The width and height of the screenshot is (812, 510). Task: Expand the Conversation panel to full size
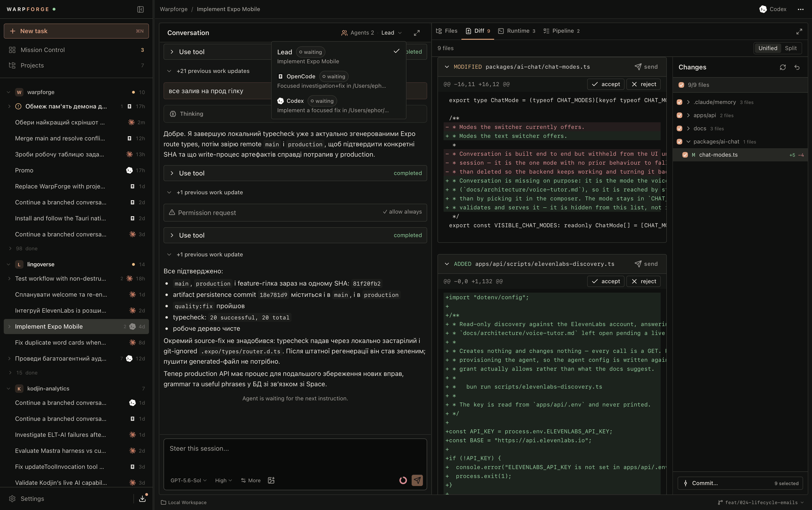point(417,33)
